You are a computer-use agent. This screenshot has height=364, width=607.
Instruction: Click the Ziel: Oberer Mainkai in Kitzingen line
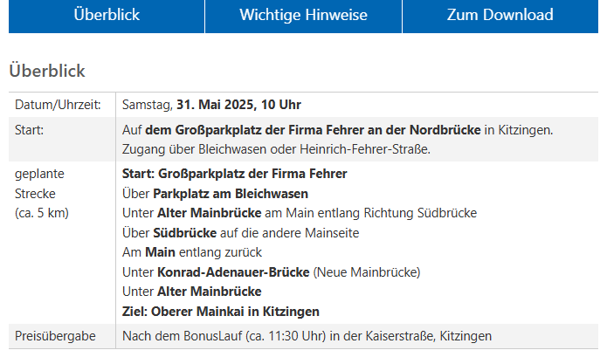click(x=221, y=312)
